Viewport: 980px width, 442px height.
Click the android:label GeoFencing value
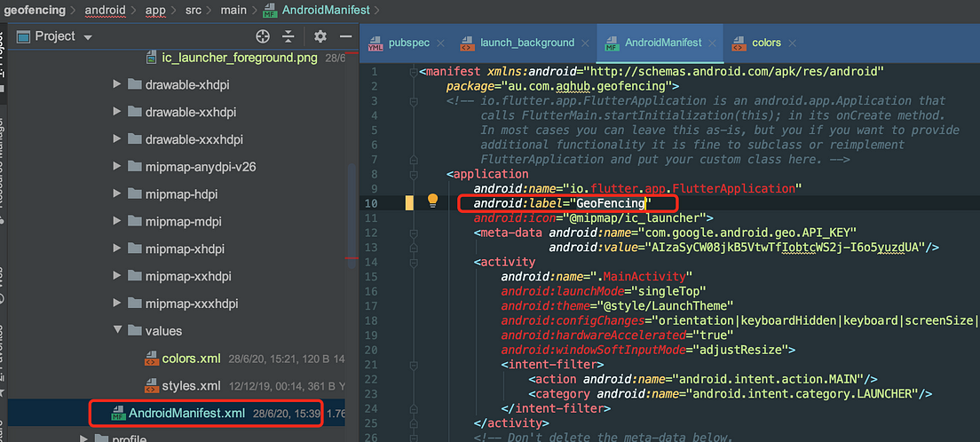point(610,203)
